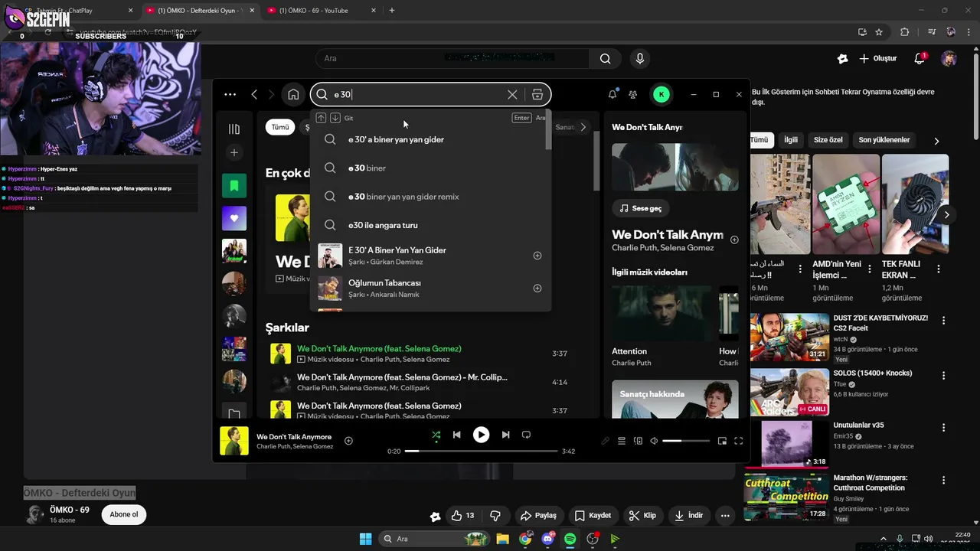Click YouTube Paylaş share button
The image size is (980, 551).
[538, 516]
